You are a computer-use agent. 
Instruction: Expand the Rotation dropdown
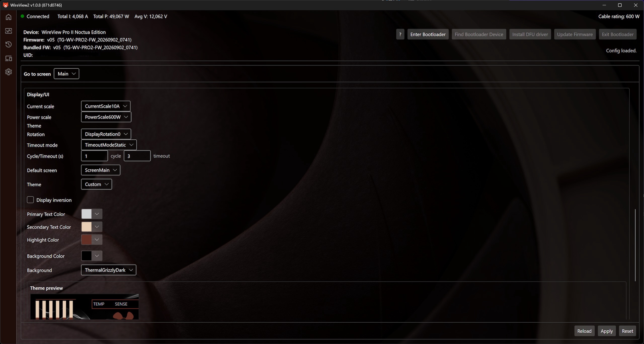tap(106, 134)
